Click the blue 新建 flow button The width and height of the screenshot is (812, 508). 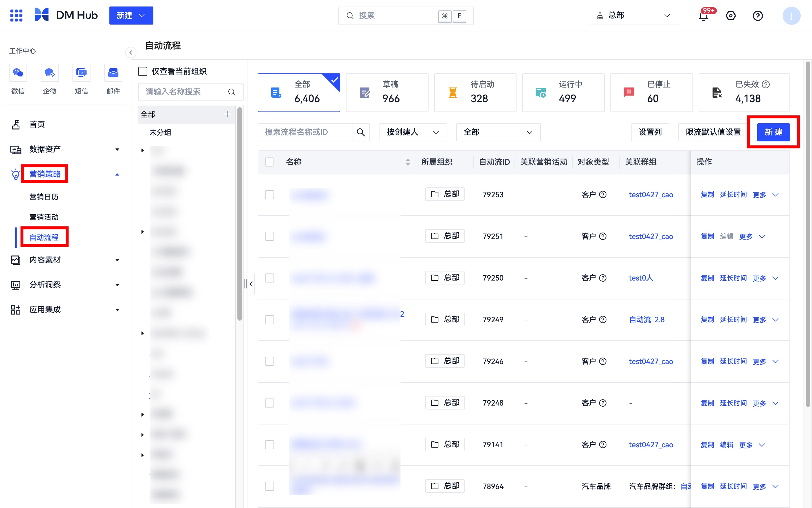point(773,132)
